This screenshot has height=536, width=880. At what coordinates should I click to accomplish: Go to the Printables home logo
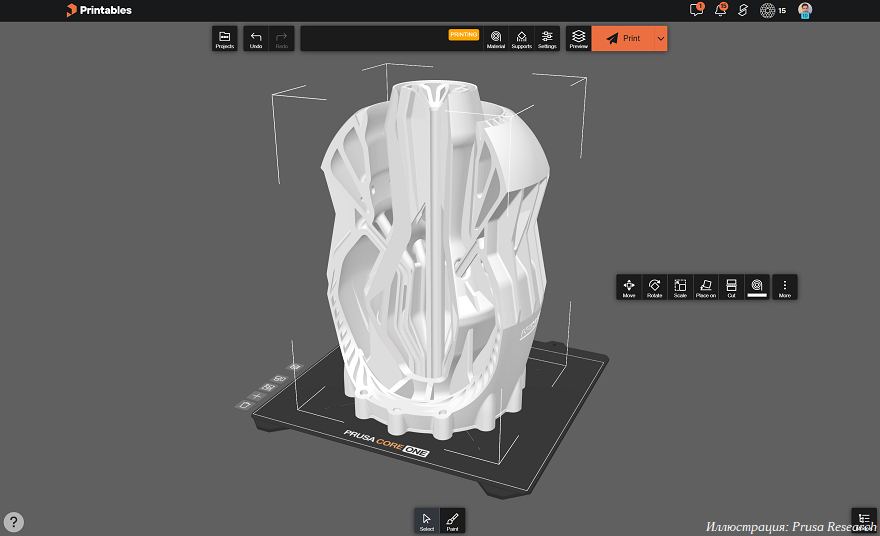point(99,10)
